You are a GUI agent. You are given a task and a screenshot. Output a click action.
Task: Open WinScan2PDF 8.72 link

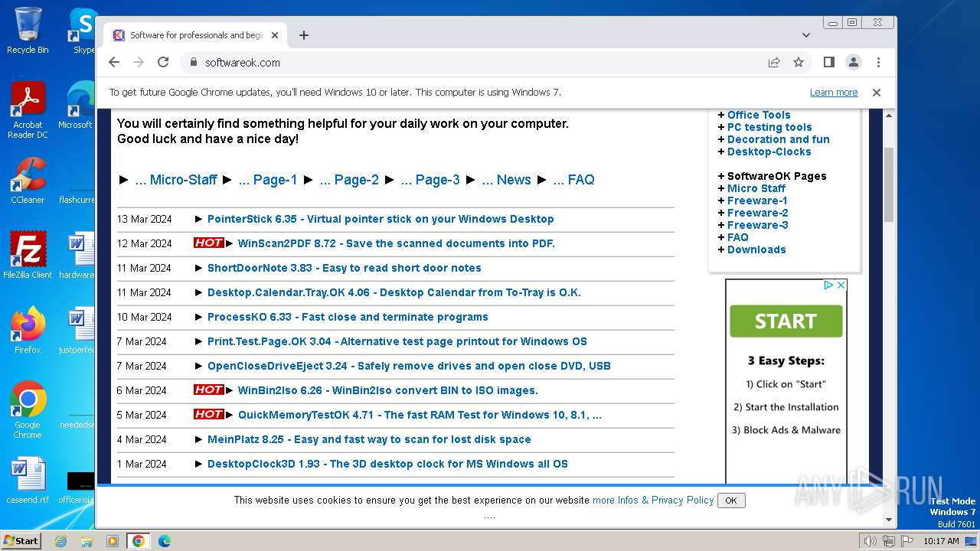pos(397,243)
